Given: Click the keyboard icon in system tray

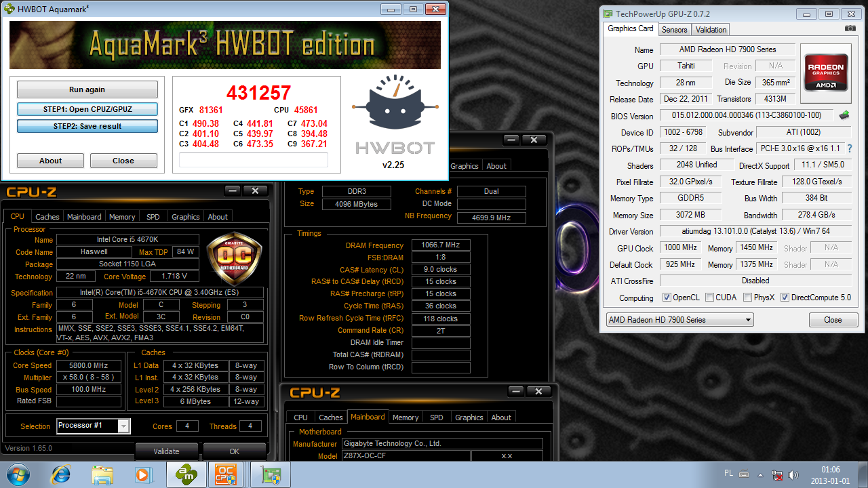Looking at the screenshot, I should (x=744, y=474).
